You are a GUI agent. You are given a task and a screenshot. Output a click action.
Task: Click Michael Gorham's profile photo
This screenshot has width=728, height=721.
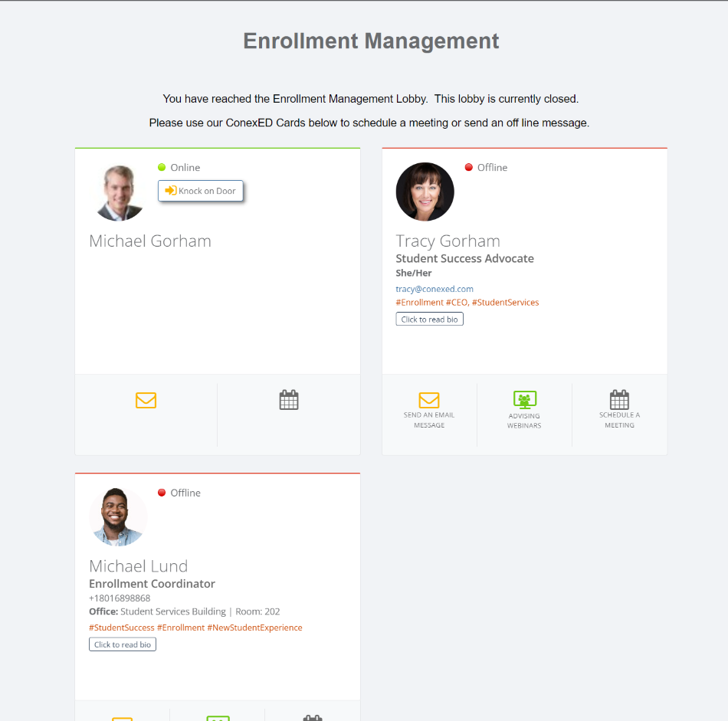[118, 192]
